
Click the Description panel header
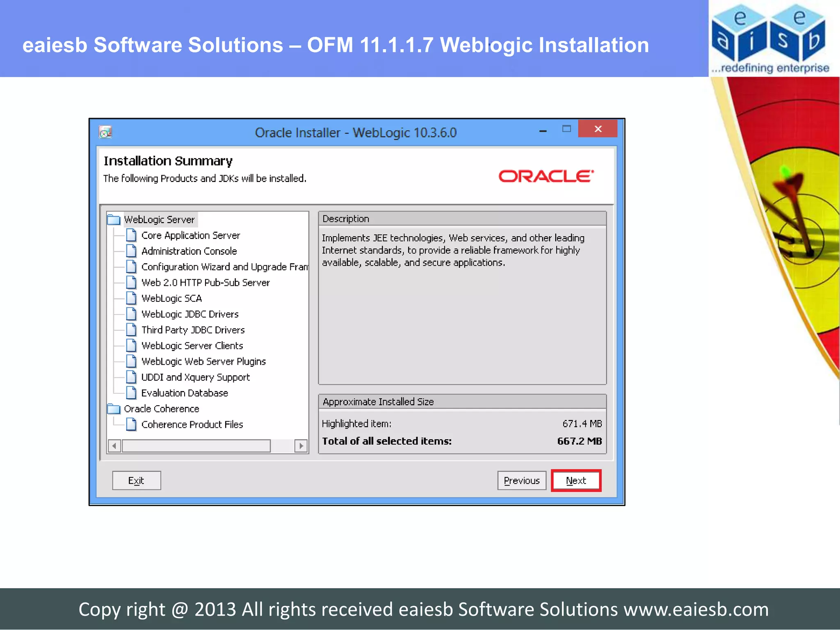tap(462, 219)
